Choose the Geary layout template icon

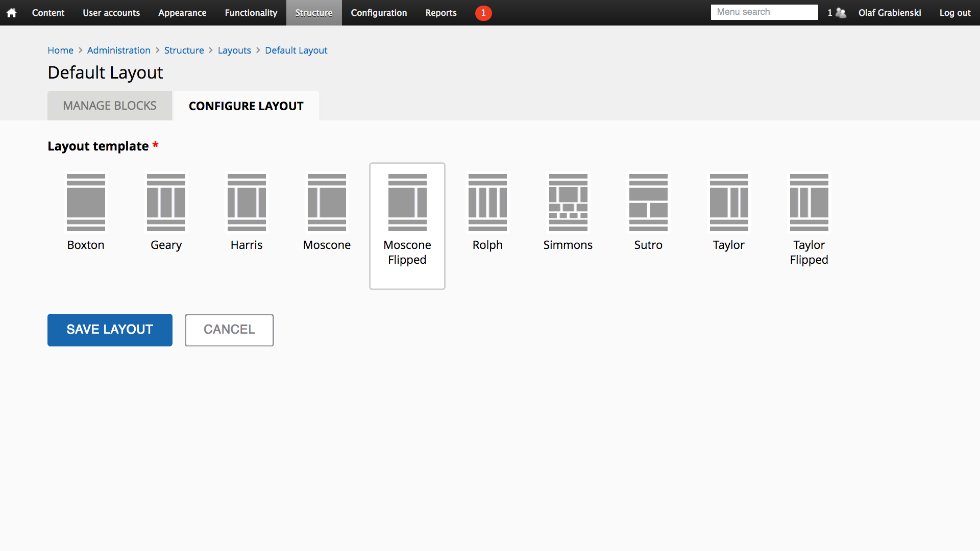point(166,203)
